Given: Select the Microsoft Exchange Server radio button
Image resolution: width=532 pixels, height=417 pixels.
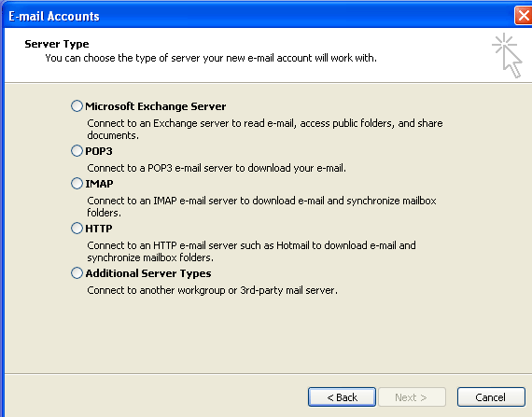Looking at the screenshot, I should pyautogui.click(x=77, y=106).
